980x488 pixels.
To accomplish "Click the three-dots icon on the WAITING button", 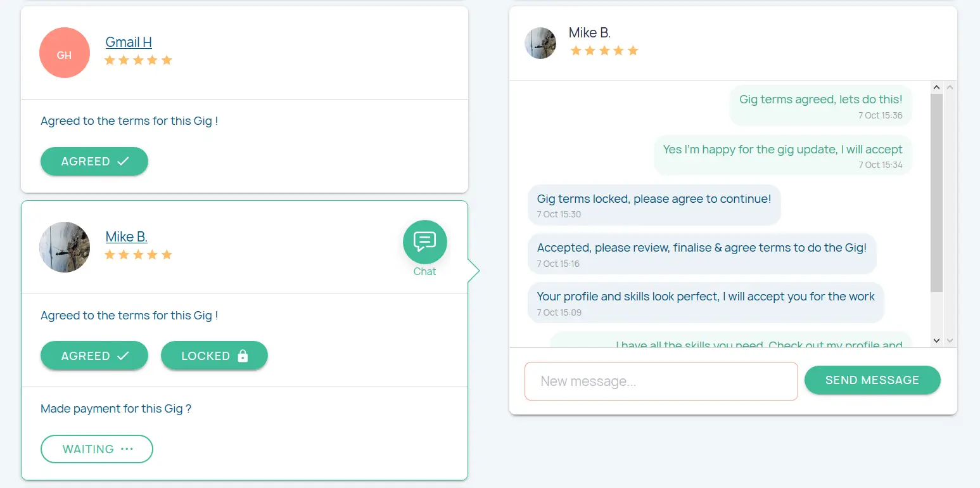I will [127, 449].
